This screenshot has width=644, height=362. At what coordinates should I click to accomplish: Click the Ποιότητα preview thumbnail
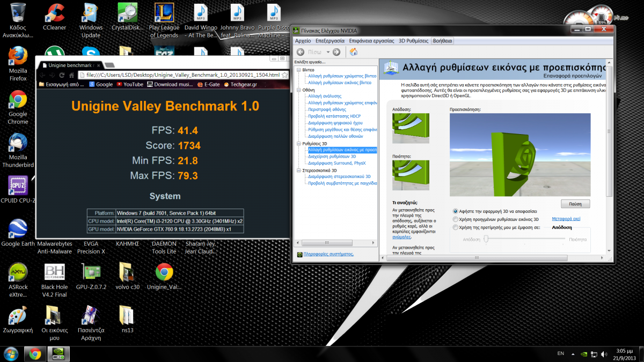point(411,175)
